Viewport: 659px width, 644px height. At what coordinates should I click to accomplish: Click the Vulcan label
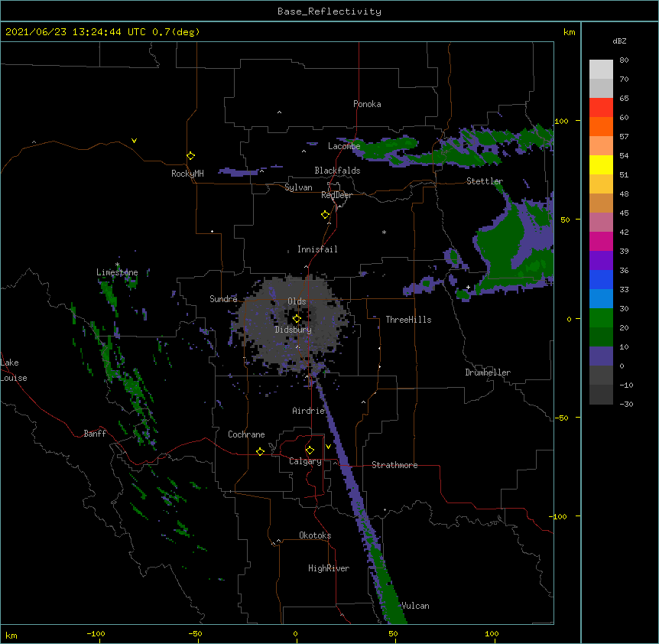point(415,606)
